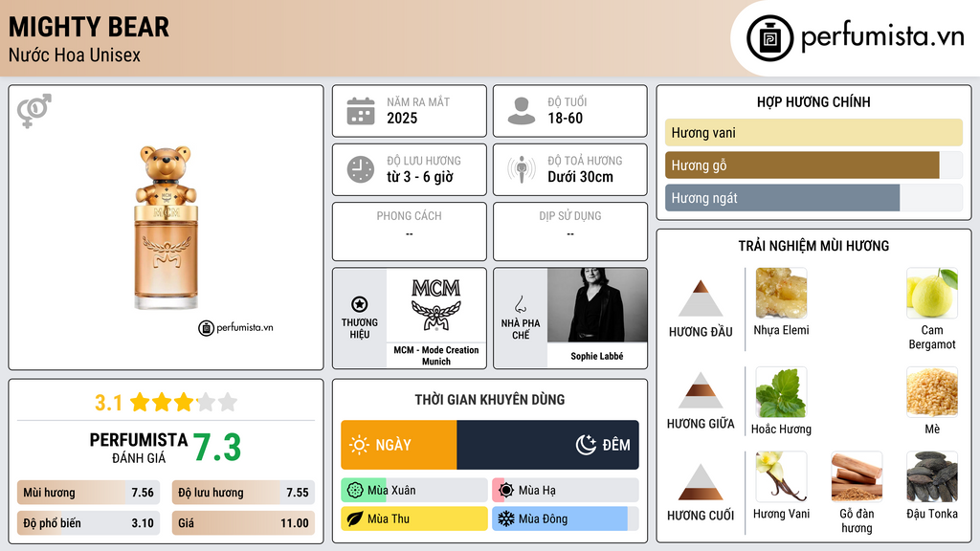Click the MCM - Mode Creation Munich label
The image size is (980, 551).
click(436, 356)
